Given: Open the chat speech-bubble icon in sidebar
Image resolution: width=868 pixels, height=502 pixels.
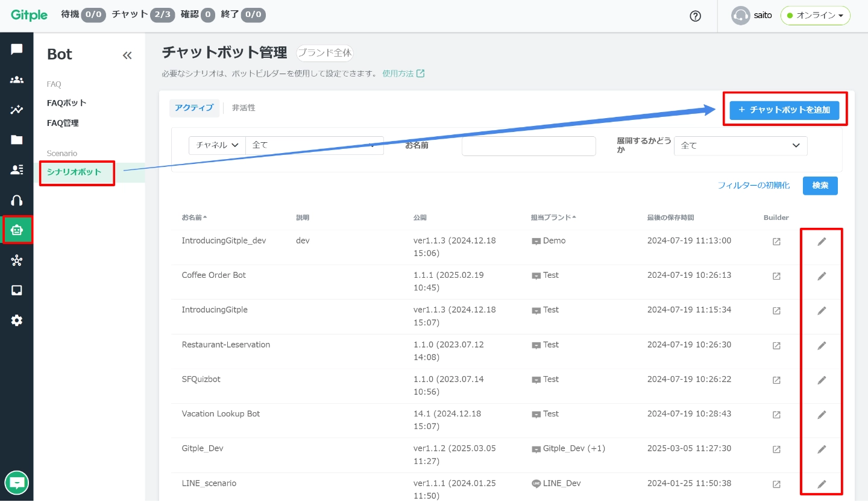Looking at the screenshot, I should (x=17, y=49).
